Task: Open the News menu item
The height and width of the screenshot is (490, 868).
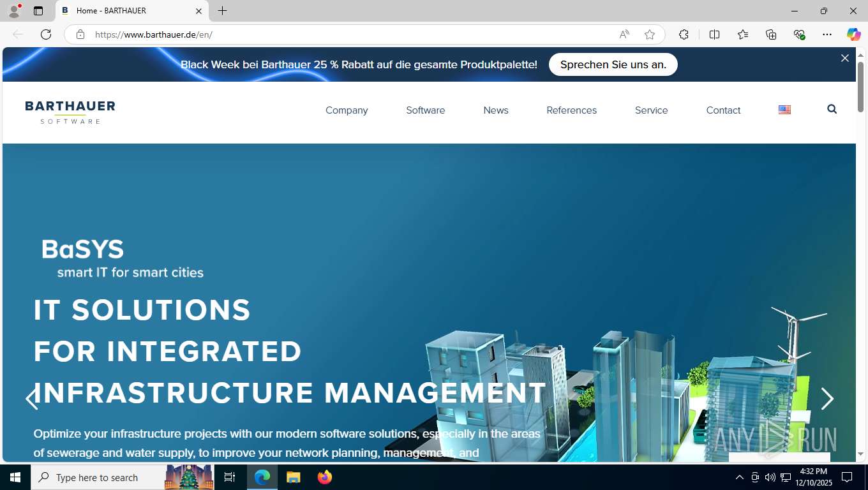Action: (496, 110)
